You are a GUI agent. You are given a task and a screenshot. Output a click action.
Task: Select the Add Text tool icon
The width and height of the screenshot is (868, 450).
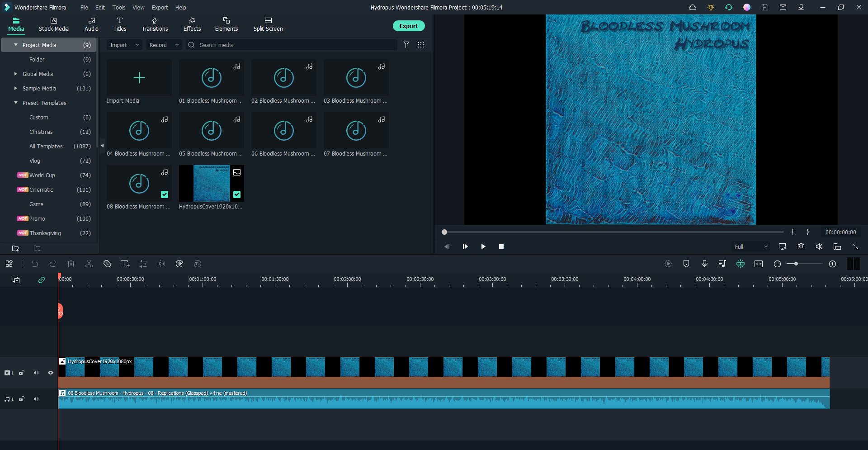coord(125,264)
